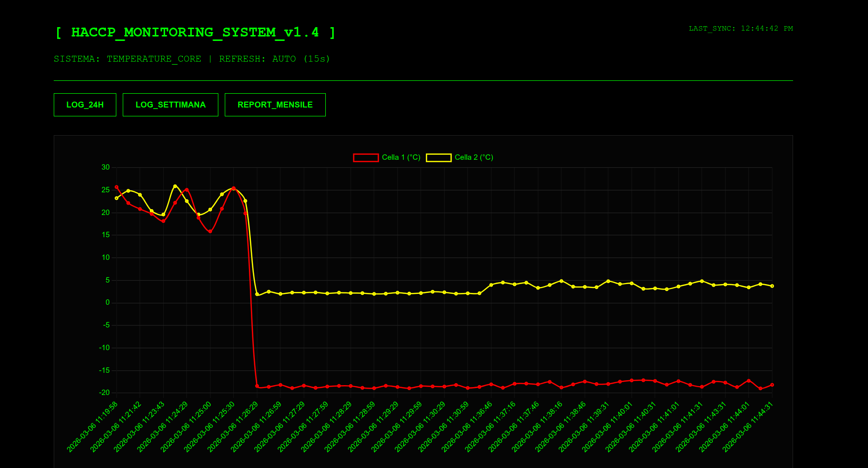Viewport: 868px width, 468px height.
Task: Hide the Cella 1 (°C) series via legend label
Action: pyautogui.click(x=401, y=157)
